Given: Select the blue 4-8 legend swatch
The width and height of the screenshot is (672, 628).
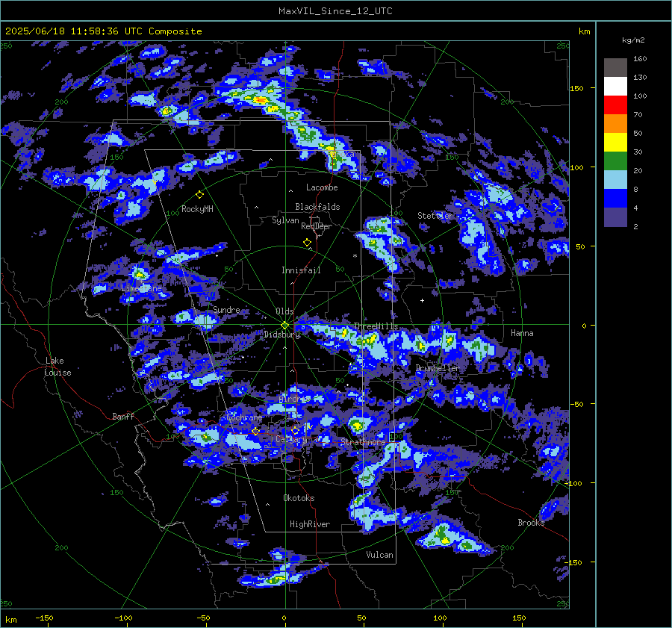Looking at the screenshot, I should pos(615,199).
